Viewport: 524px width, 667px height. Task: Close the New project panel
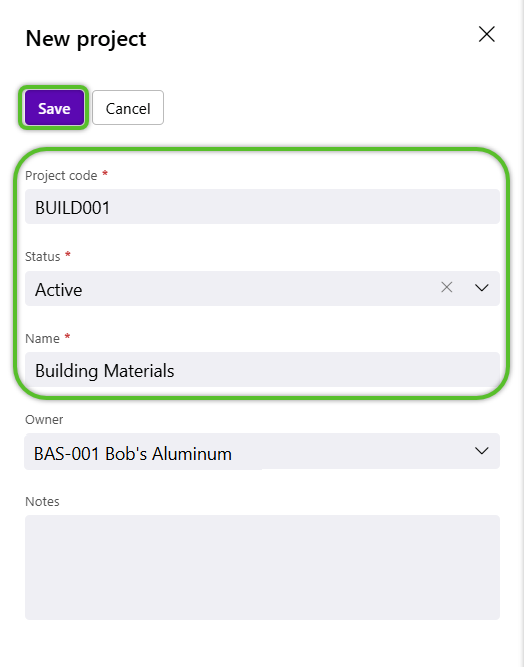(487, 34)
